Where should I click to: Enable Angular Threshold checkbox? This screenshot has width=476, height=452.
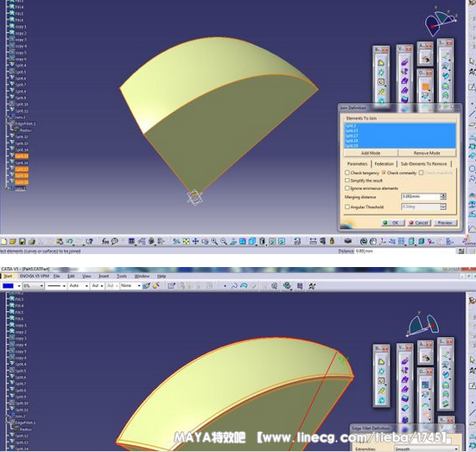pos(347,207)
